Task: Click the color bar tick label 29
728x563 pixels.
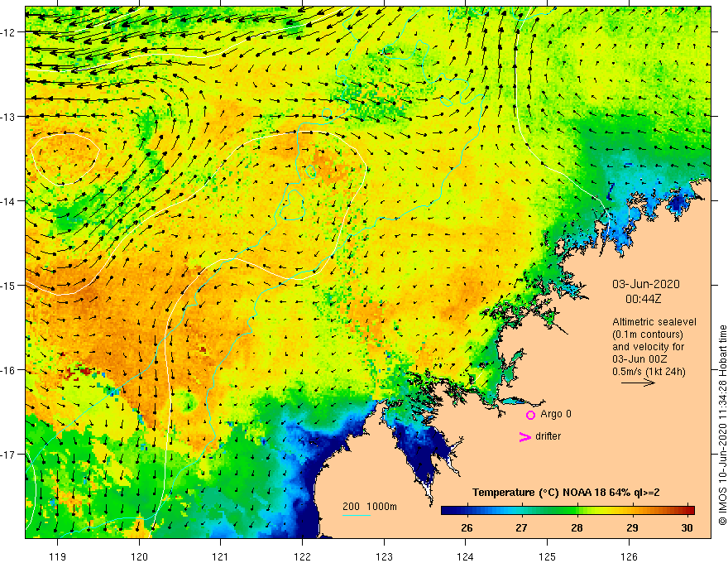Action: coord(632,527)
